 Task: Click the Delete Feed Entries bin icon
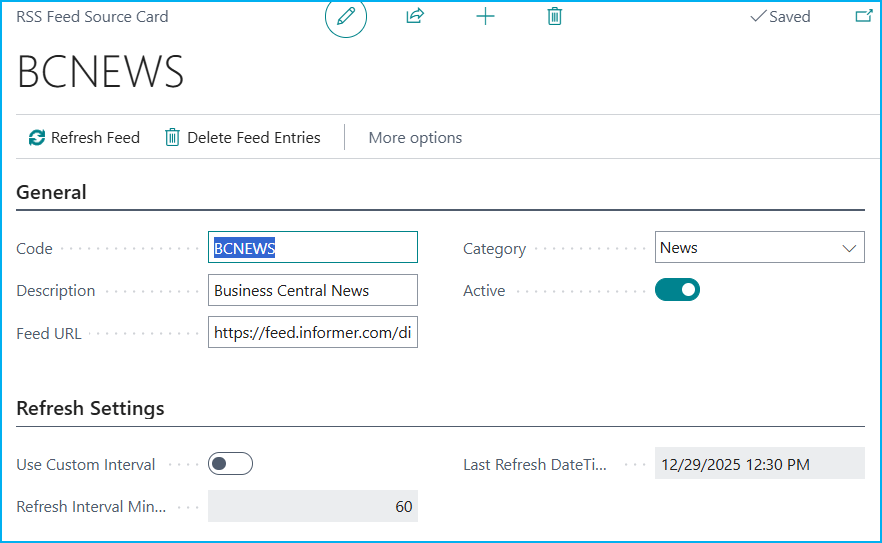click(x=173, y=138)
